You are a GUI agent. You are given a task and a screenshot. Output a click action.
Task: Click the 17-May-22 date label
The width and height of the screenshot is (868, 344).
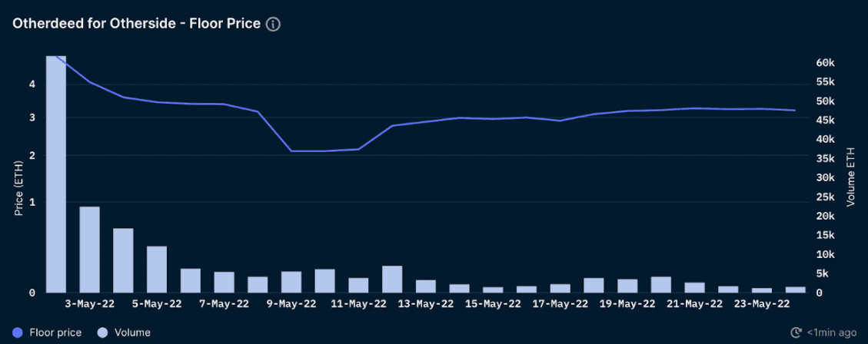click(x=560, y=304)
